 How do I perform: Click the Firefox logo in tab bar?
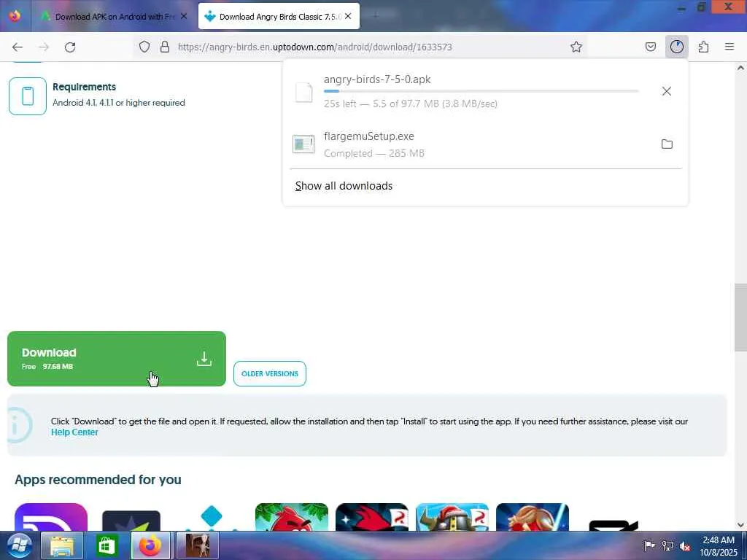15,16
